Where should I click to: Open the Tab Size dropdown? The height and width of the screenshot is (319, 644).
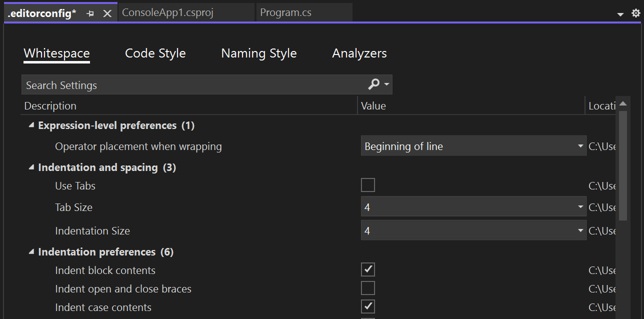580,206
